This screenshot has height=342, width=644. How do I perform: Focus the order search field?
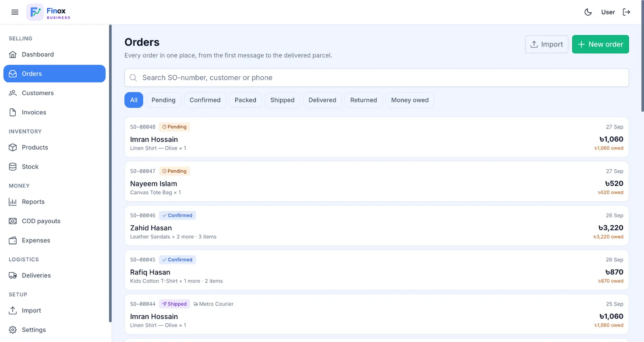(377, 78)
